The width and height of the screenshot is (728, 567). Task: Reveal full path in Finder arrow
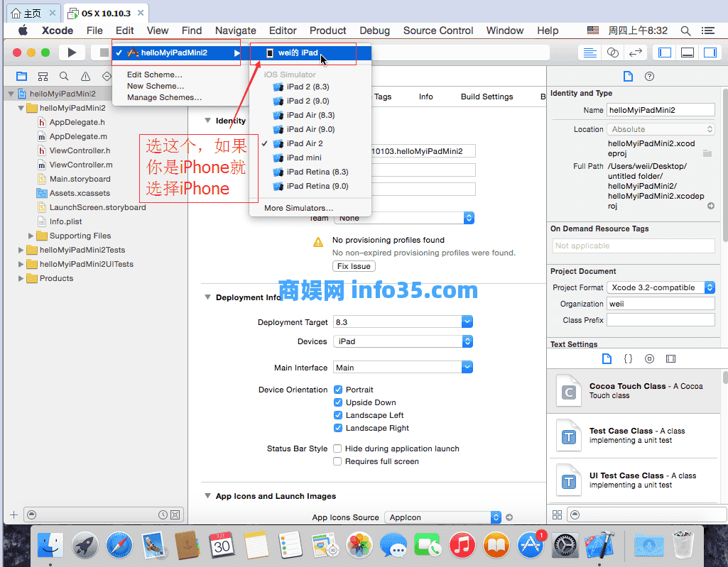pos(711,206)
